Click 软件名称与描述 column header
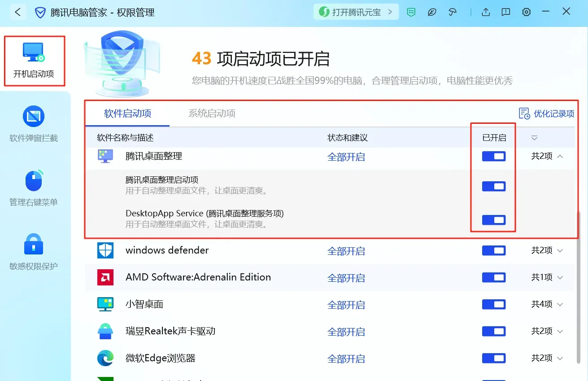 125,138
